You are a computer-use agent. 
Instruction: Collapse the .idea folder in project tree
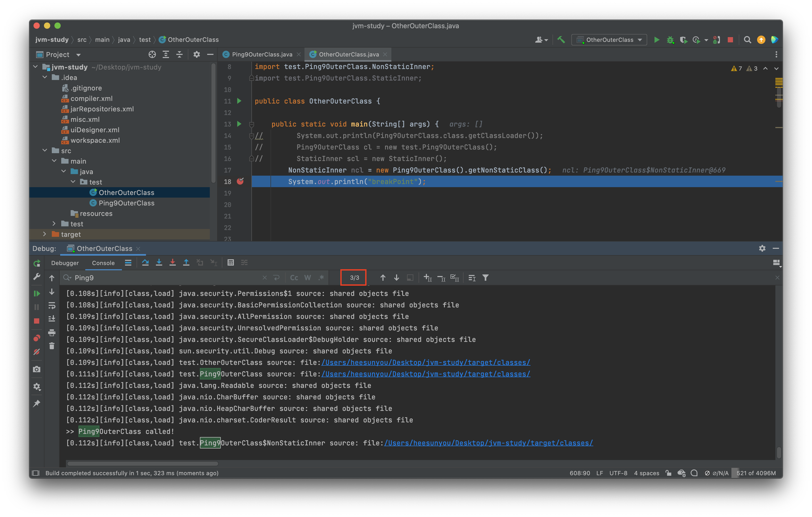click(x=44, y=77)
